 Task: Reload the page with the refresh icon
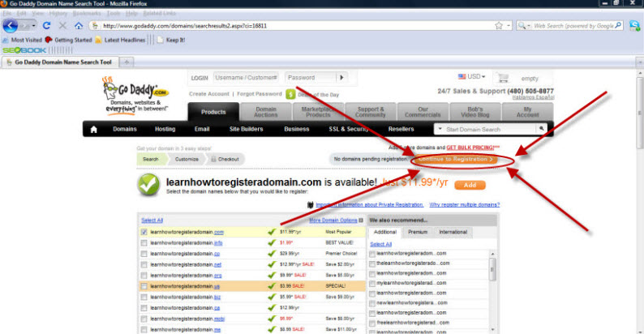[x=46, y=25]
